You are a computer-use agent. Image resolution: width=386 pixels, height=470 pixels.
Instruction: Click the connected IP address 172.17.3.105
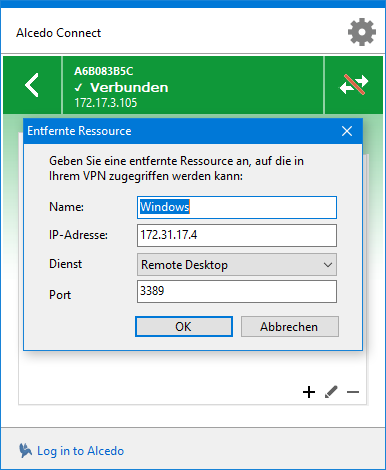tap(106, 103)
